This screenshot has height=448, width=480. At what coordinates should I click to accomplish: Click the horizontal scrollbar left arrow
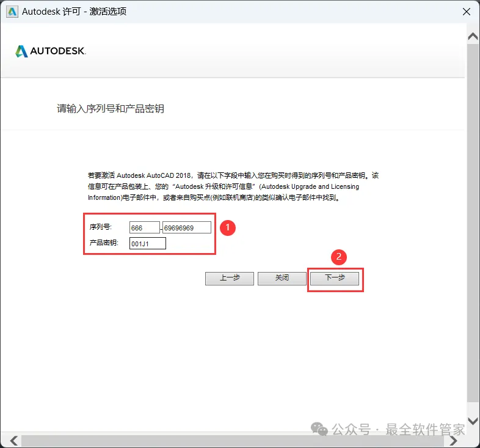coord(14,441)
